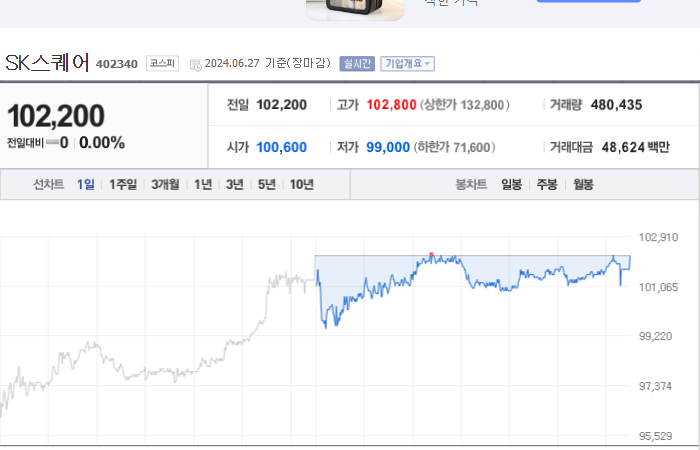Select the 1주일 line chart tab
The image size is (700, 450).
point(123,184)
